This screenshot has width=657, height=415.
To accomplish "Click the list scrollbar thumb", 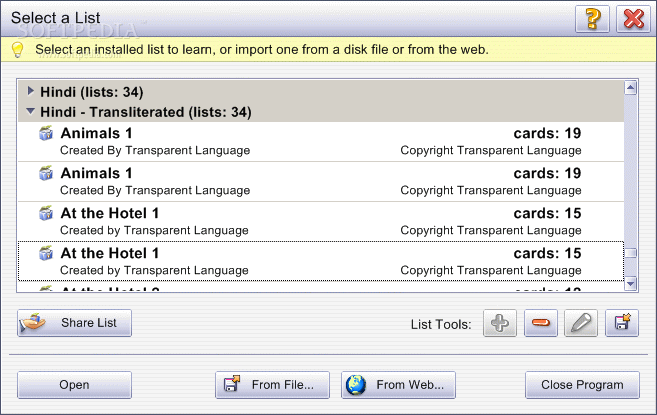I will (x=631, y=253).
